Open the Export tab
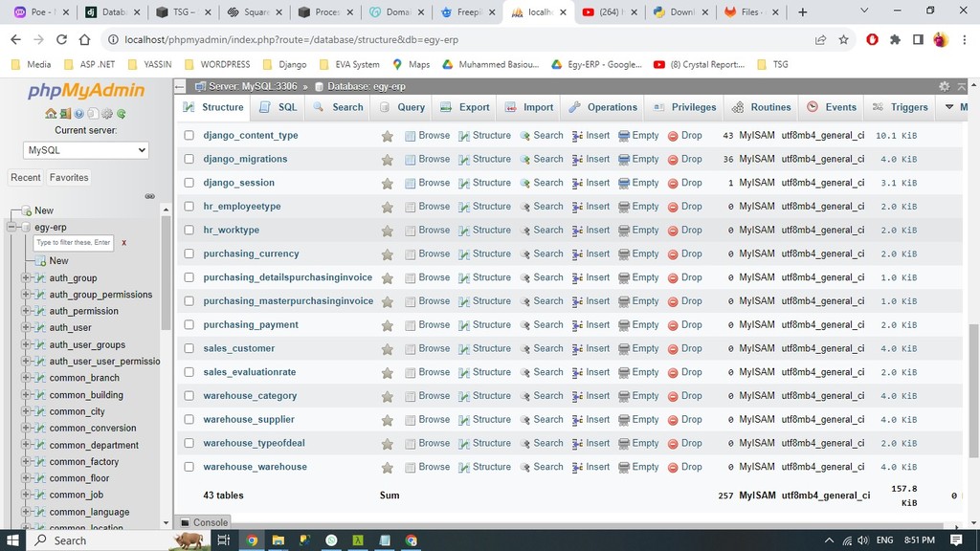Viewport: 980px width, 551px height. [465, 107]
